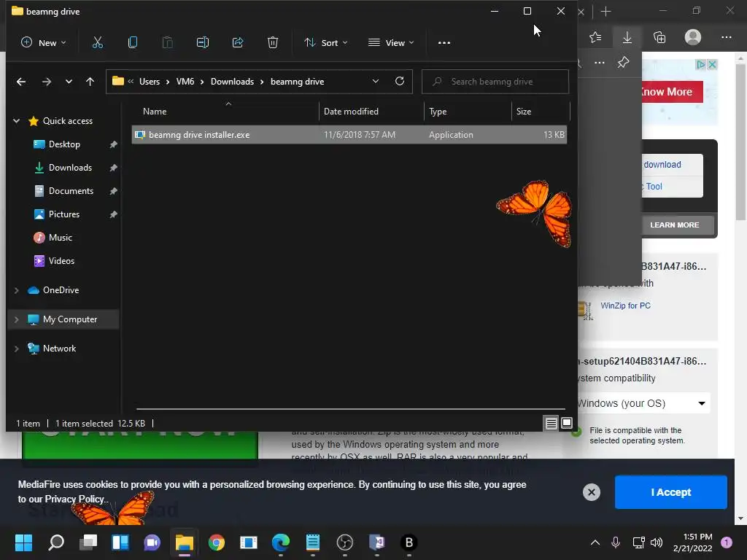
Task: Click the Share icon in Explorer toolbar
Action: coord(237,42)
